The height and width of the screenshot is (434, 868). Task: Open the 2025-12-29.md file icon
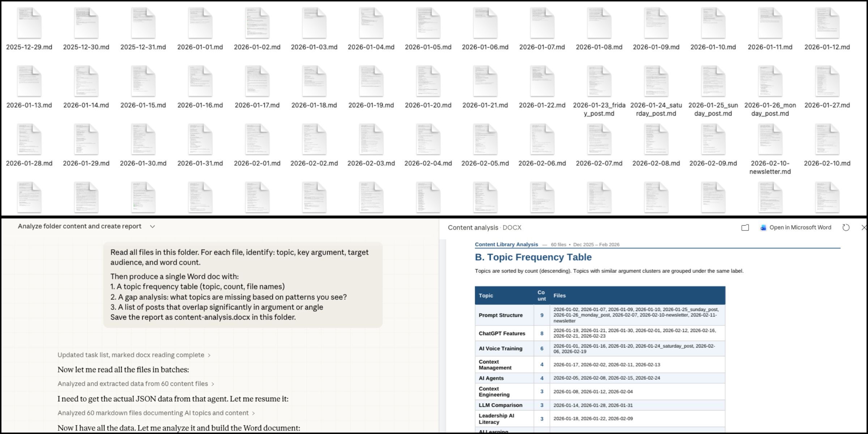click(x=29, y=23)
